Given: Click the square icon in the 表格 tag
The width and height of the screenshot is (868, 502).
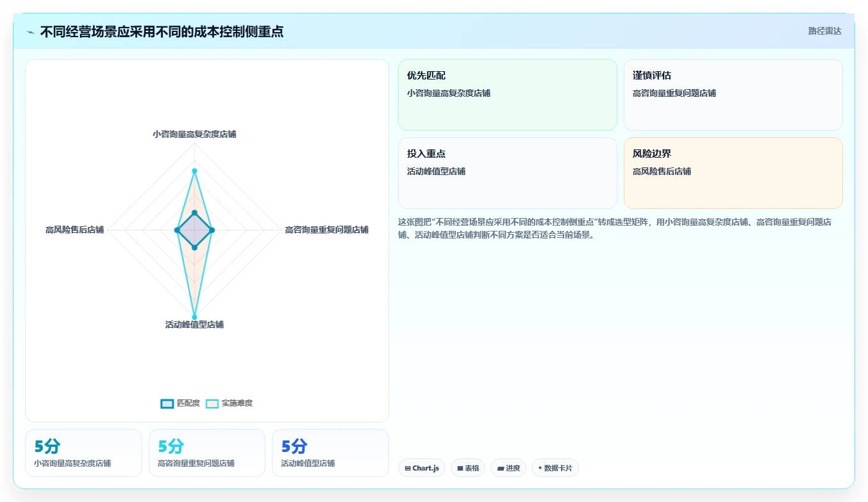Looking at the screenshot, I should point(460,469).
